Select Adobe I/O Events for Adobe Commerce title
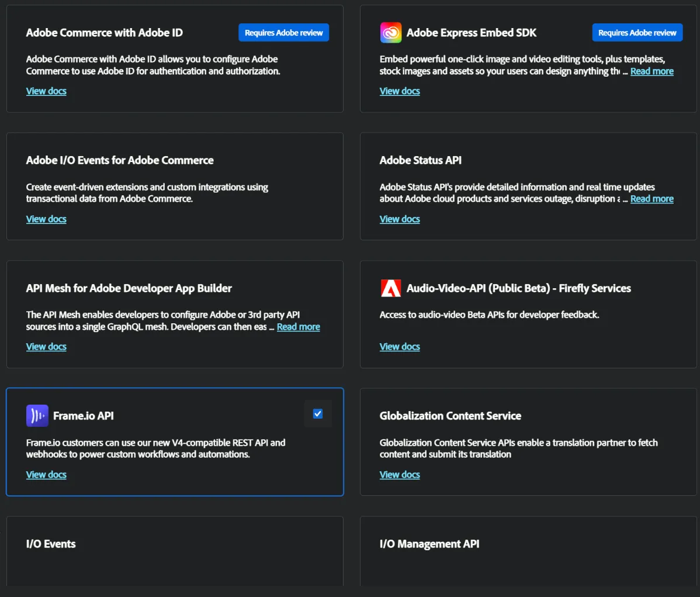This screenshot has width=700, height=597. [x=120, y=160]
